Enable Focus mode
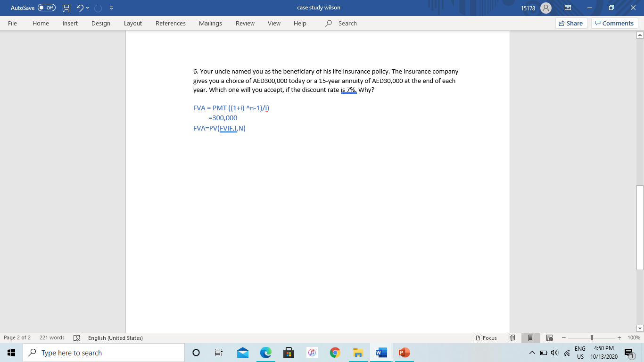 [x=486, y=337]
